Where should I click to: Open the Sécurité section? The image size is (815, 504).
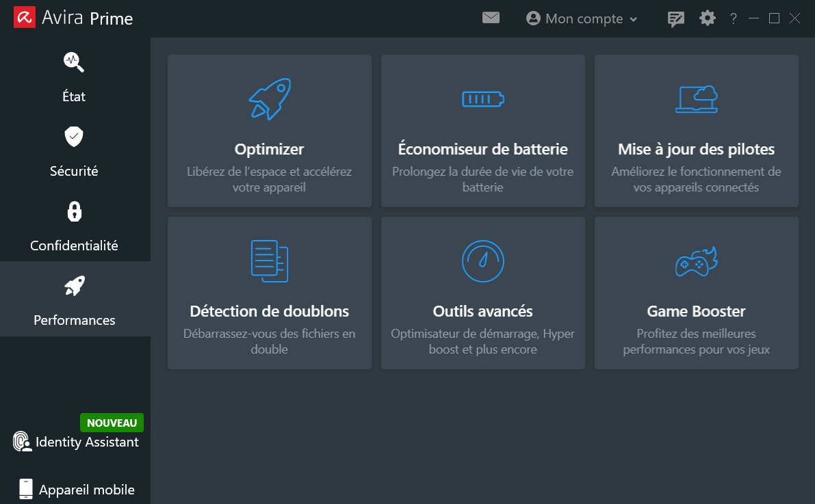point(73,152)
